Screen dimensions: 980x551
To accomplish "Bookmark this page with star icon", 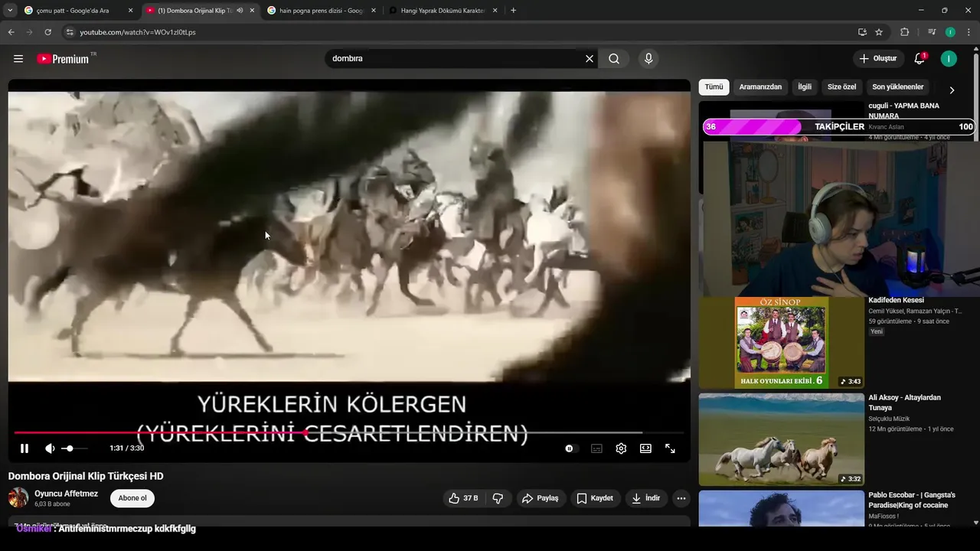I will point(879,32).
